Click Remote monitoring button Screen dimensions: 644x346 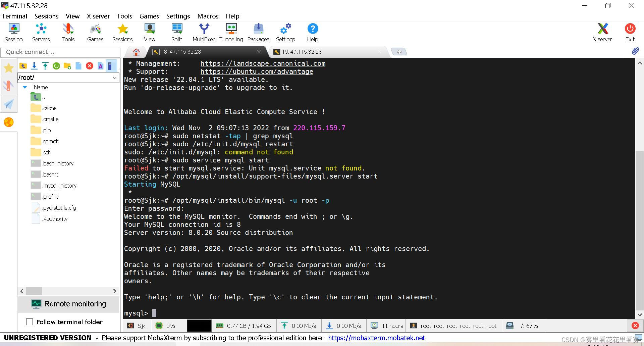[x=68, y=304]
